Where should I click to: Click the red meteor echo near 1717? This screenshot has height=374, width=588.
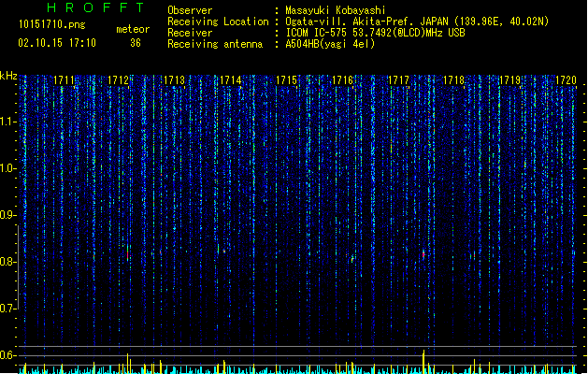click(423, 254)
